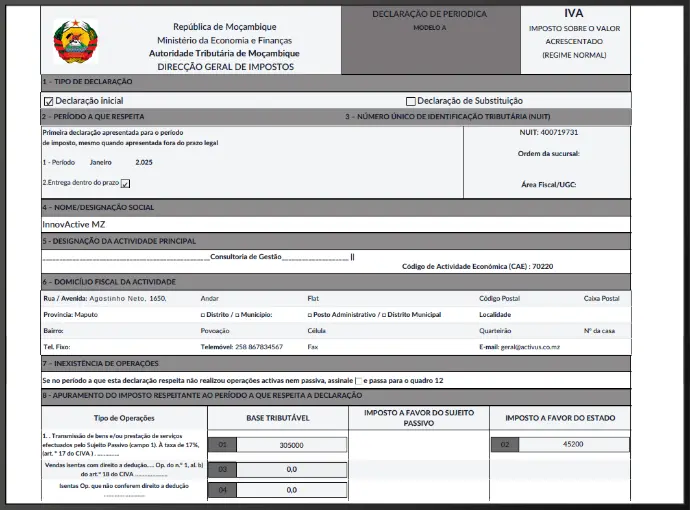Check the Declaração inicial checkbox
The image size is (690, 510).
[48, 101]
